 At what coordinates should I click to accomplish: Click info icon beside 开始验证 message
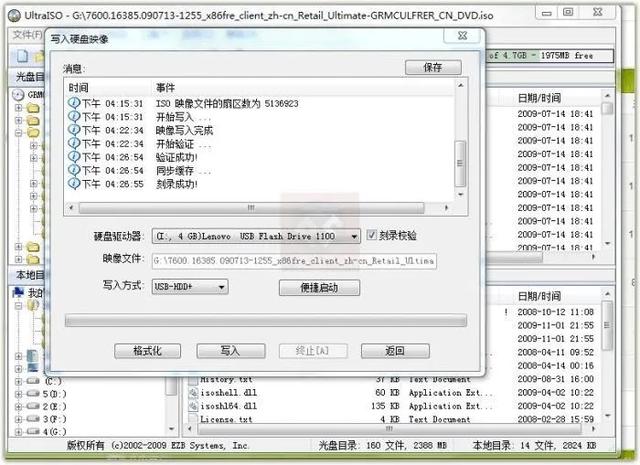pos(74,143)
